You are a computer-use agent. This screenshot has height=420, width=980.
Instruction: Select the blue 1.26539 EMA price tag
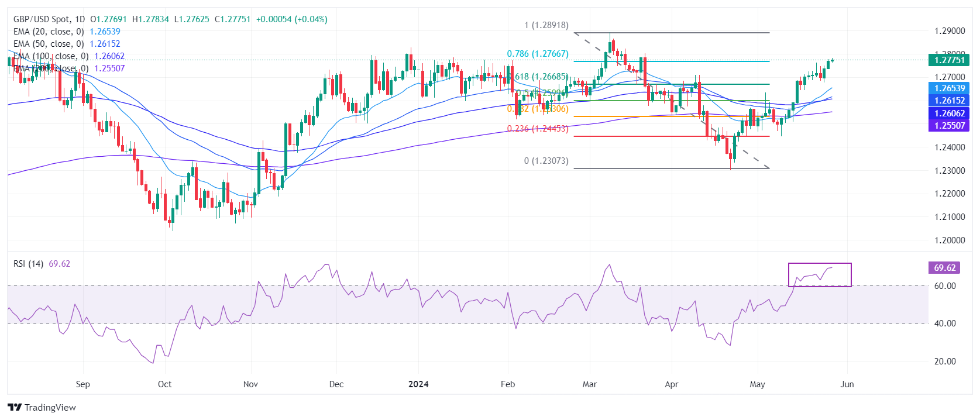948,88
